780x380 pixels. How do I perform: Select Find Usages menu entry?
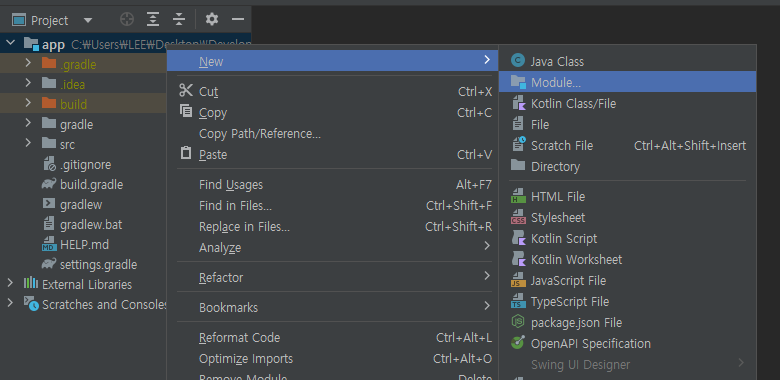(333, 185)
